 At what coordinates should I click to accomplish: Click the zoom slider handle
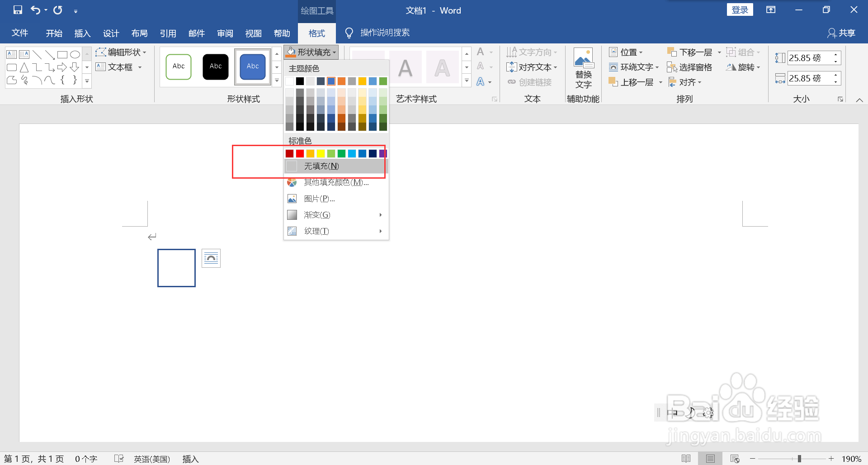[799, 459]
